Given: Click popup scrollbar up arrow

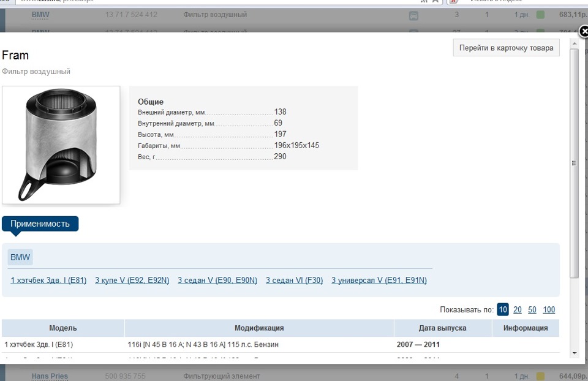Looking at the screenshot, I should tap(575, 43).
